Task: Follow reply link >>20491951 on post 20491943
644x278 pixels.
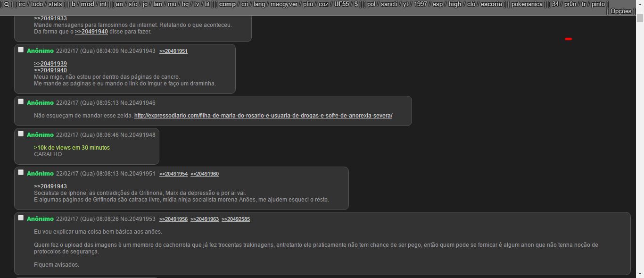Action: [173, 51]
